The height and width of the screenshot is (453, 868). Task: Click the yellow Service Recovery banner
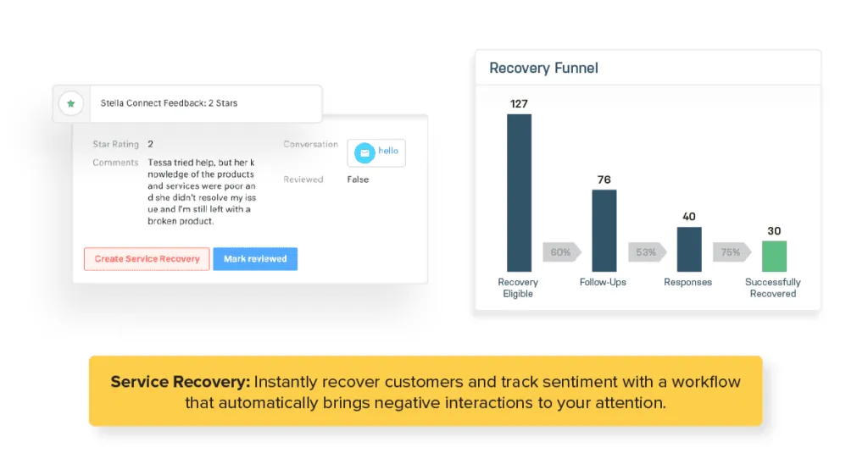[x=426, y=391]
